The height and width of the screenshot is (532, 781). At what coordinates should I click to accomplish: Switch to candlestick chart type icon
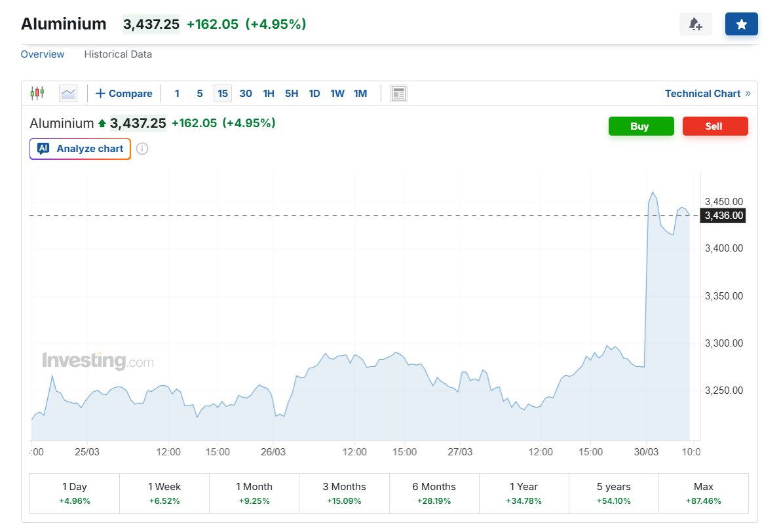pyautogui.click(x=37, y=93)
